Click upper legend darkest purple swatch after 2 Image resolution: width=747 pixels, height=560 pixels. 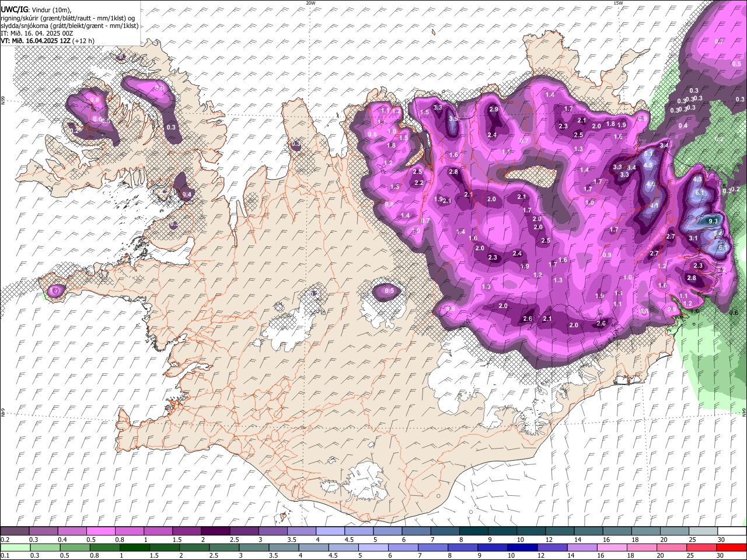pyautogui.click(x=215, y=531)
